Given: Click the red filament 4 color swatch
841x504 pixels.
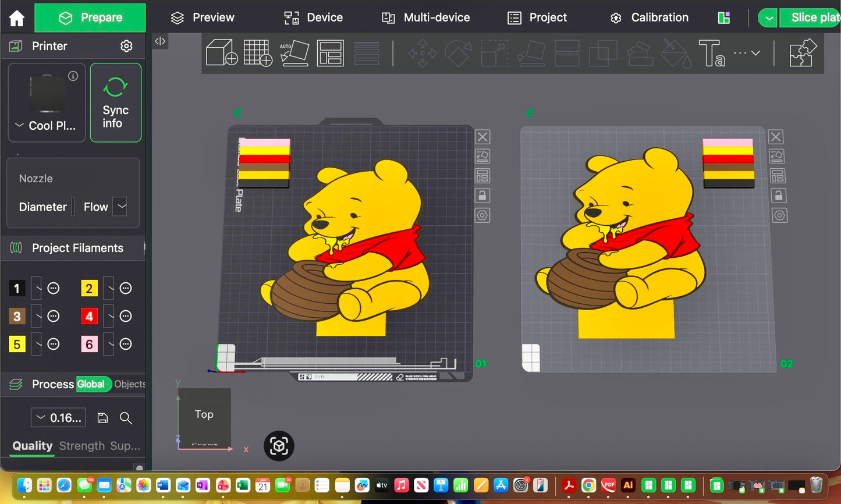Looking at the screenshot, I should [89, 316].
